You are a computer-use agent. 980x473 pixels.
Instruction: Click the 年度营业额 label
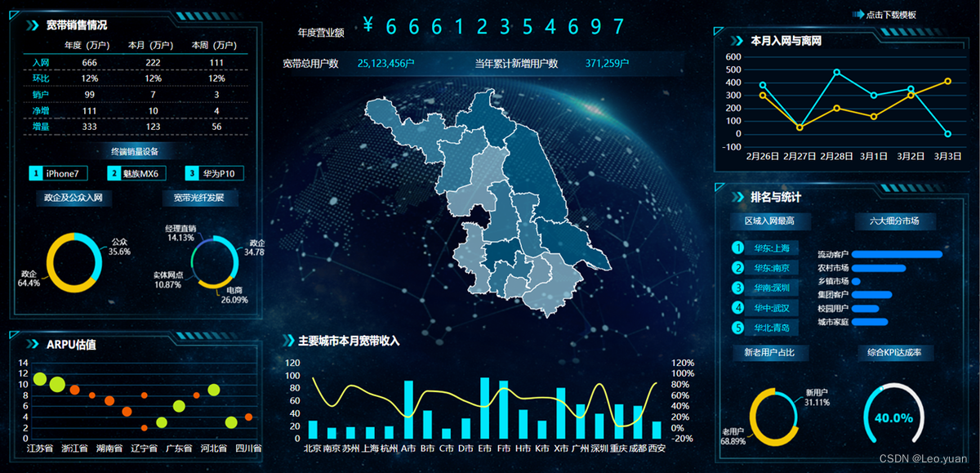tap(321, 32)
